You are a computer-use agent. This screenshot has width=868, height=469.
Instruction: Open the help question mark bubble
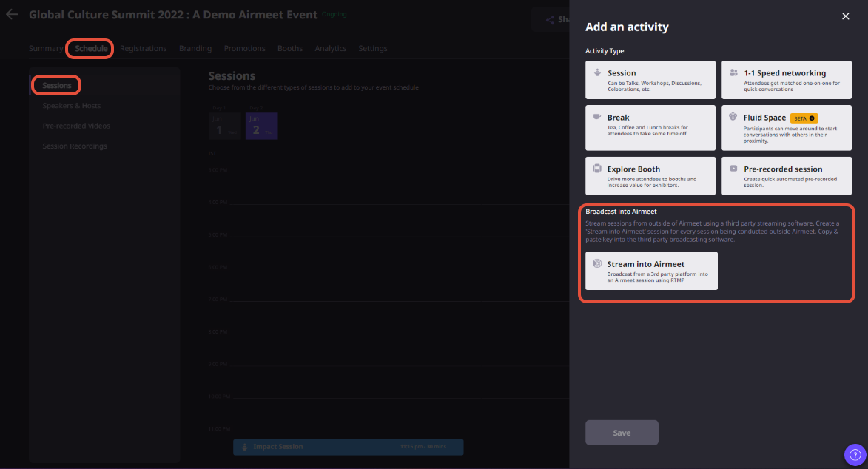(x=855, y=455)
